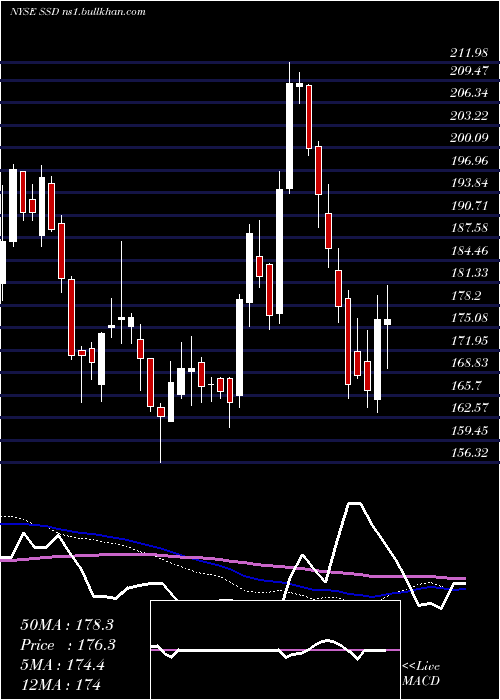Select the 187.58 price level label

(470, 228)
